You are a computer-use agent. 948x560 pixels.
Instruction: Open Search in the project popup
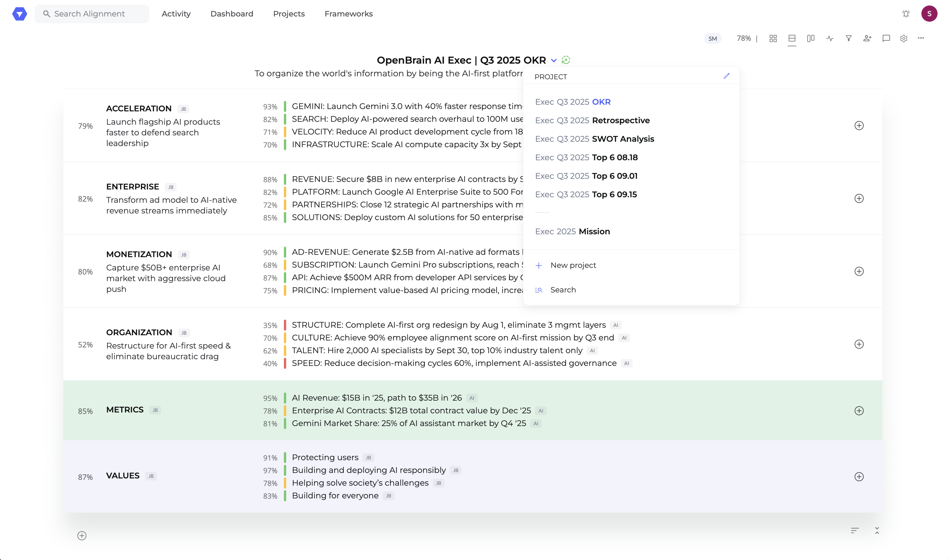(563, 290)
